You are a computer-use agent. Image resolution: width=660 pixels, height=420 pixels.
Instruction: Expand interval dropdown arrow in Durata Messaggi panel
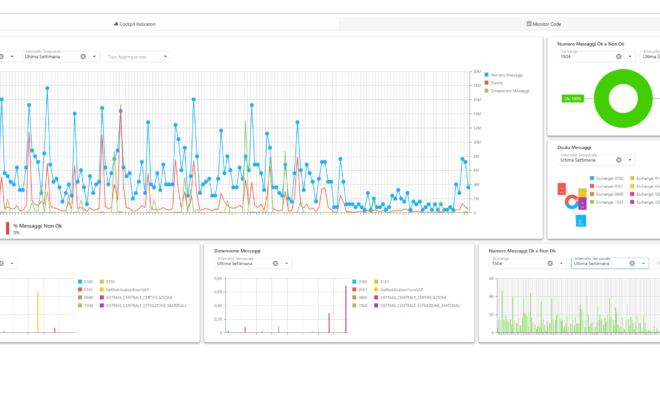(x=630, y=160)
